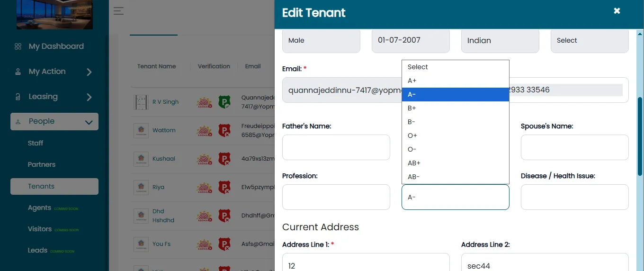644x271 pixels.
Task: Choose AB+ blood group option
Action: (456, 163)
